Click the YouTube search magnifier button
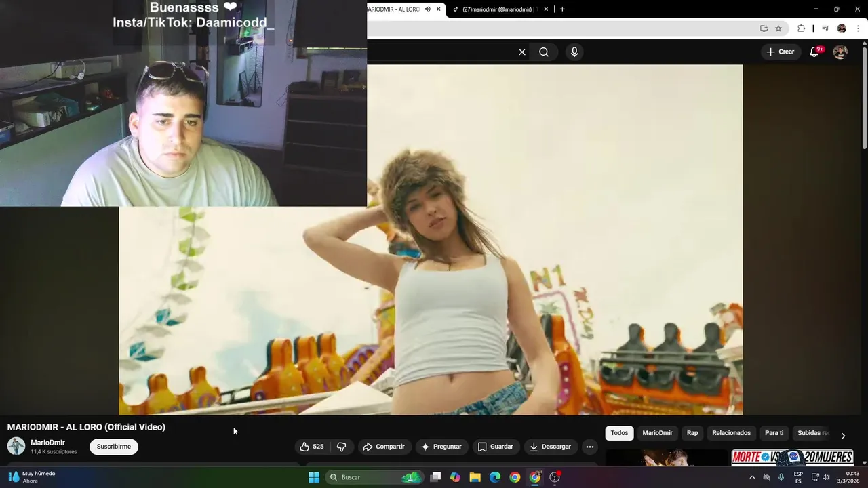 click(x=544, y=52)
